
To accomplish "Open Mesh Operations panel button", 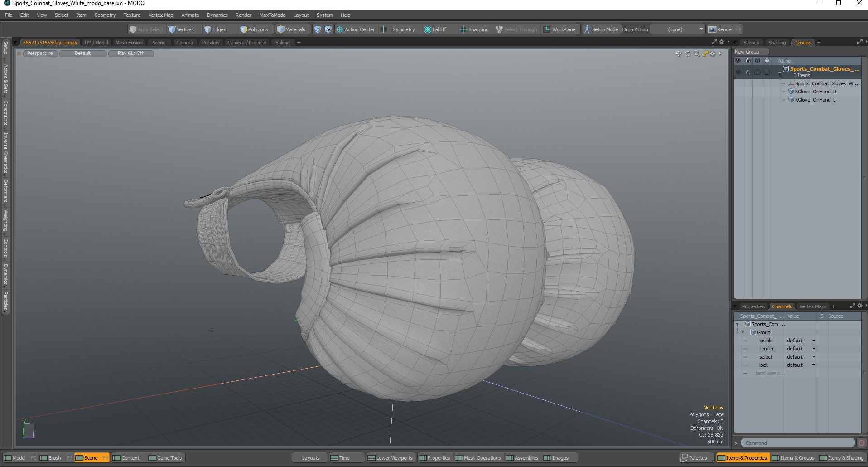I will [x=478, y=458].
